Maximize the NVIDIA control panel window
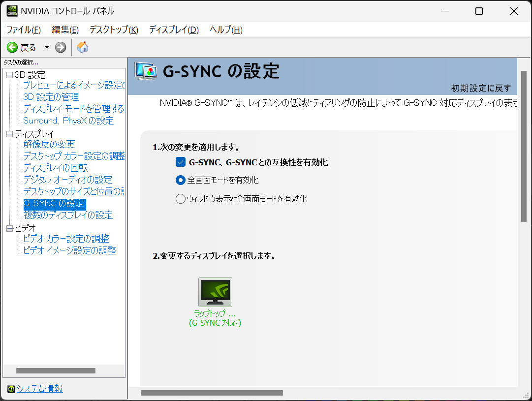Screen dimensions: 532x401 tap(479, 11)
